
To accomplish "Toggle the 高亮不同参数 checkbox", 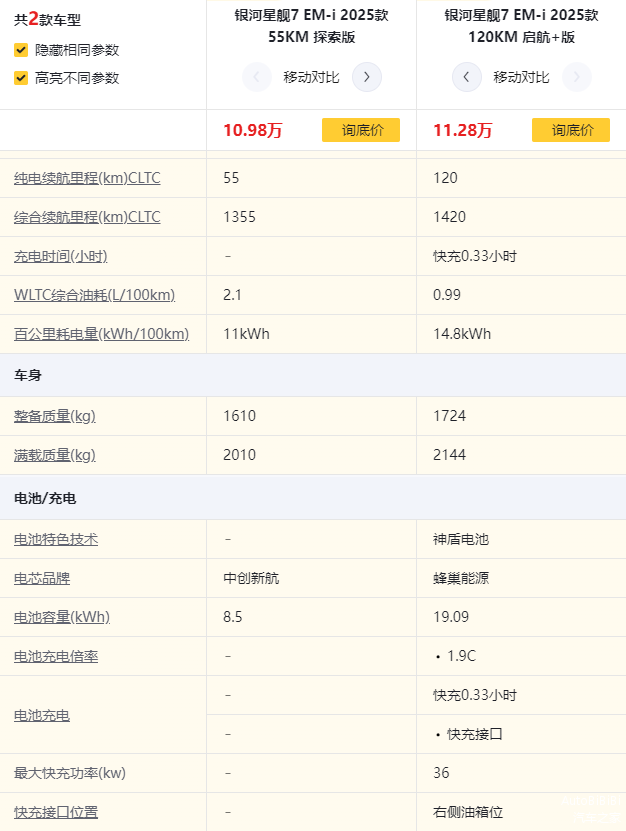I will point(21,78).
